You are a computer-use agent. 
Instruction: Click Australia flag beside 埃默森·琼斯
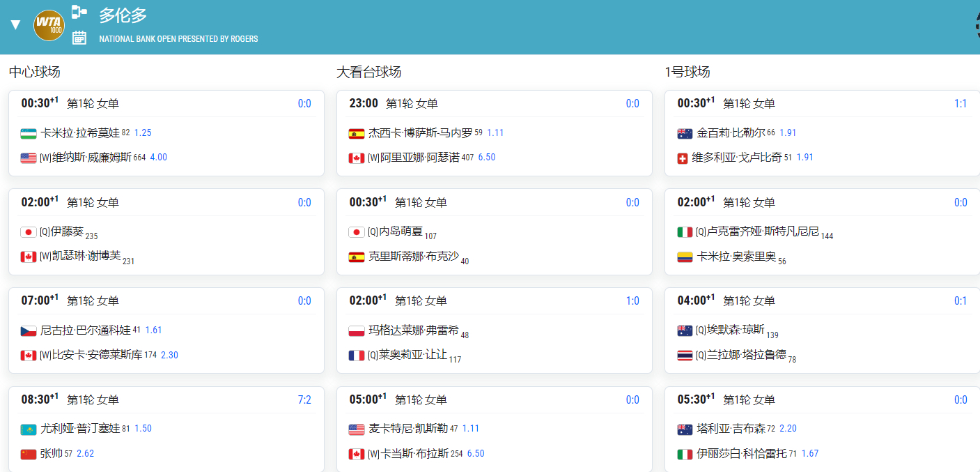point(685,330)
